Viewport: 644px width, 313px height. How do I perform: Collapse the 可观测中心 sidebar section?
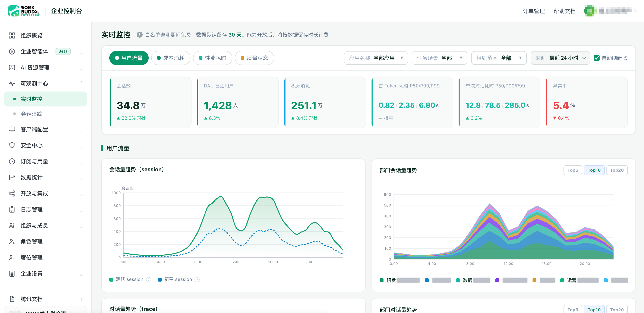click(82, 83)
